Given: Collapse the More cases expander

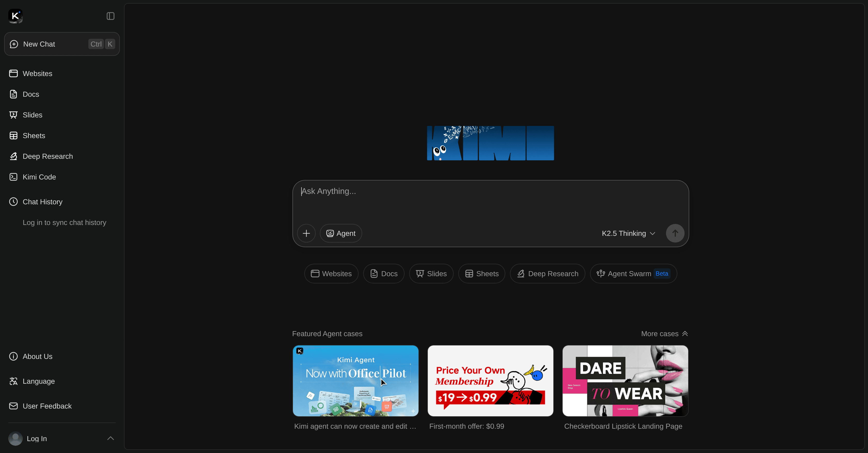Looking at the screenshot, I should click(x=664, y=334).
